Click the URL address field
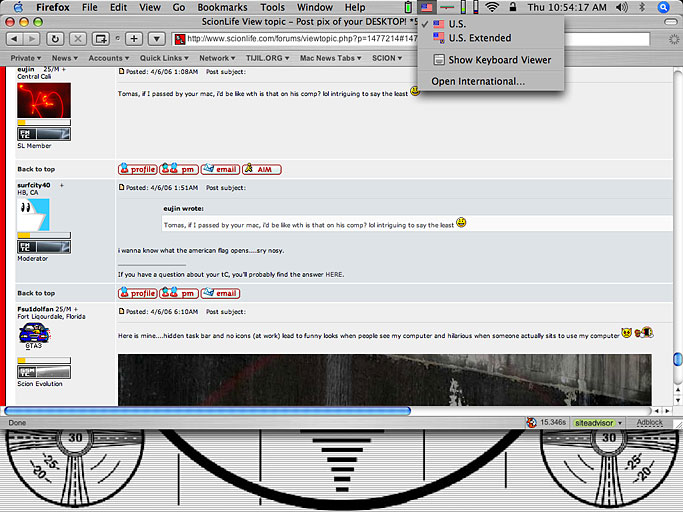This screenshot has width=683, height=512. (300, 39)
